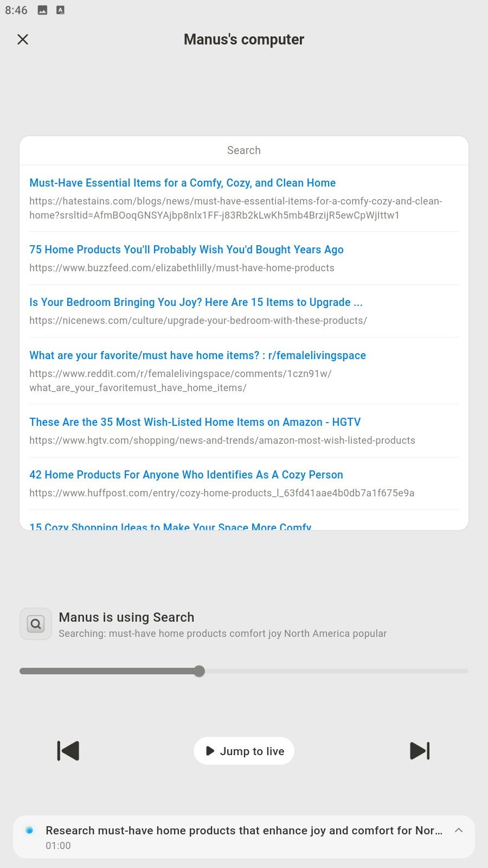Skip to next step in playback
The image size is (488, 868).
[420, 751]
